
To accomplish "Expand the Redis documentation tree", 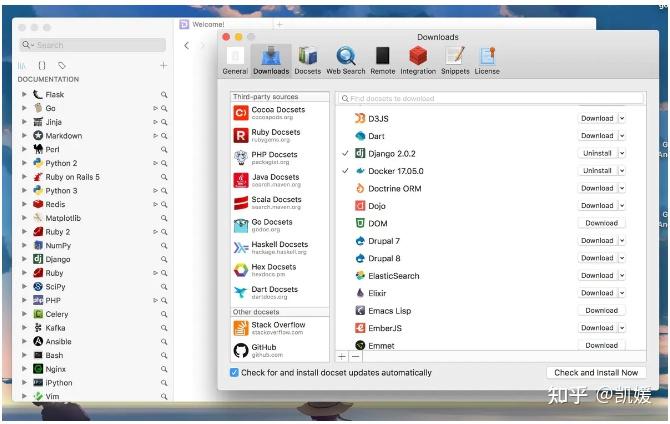I will 24,204.
